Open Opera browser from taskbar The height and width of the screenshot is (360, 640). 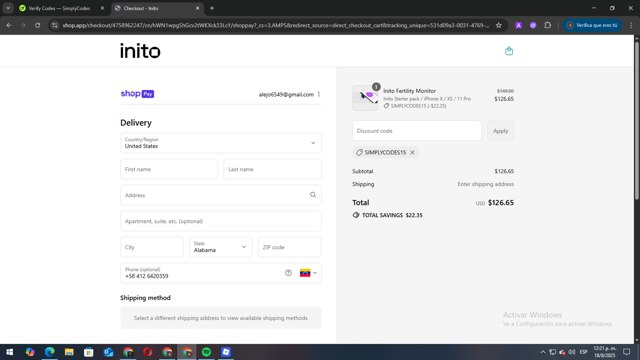pos(147,352)
